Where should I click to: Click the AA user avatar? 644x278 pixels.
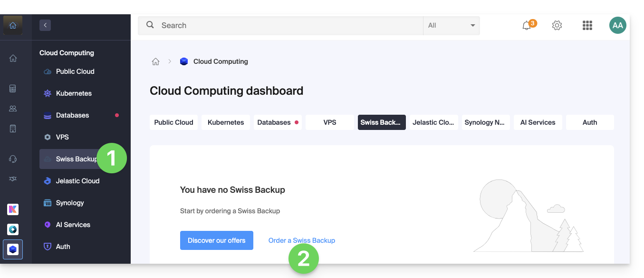click(x=617, y=26)
